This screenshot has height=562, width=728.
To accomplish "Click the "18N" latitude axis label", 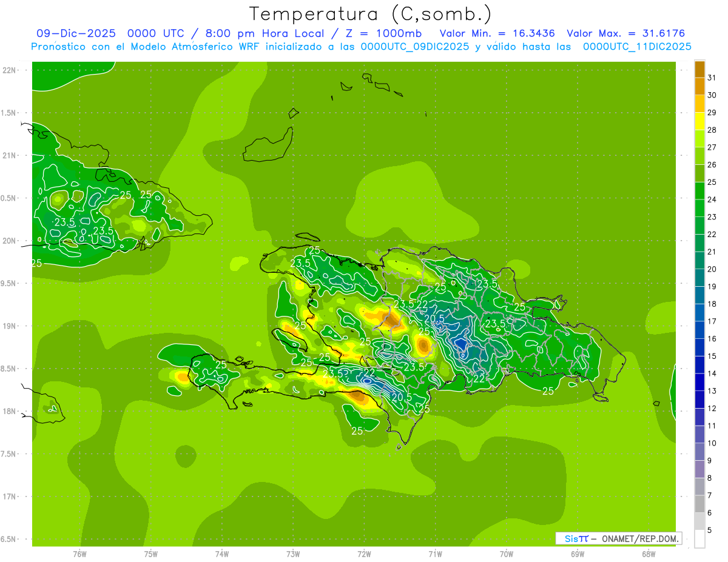I will click(10, 411).
